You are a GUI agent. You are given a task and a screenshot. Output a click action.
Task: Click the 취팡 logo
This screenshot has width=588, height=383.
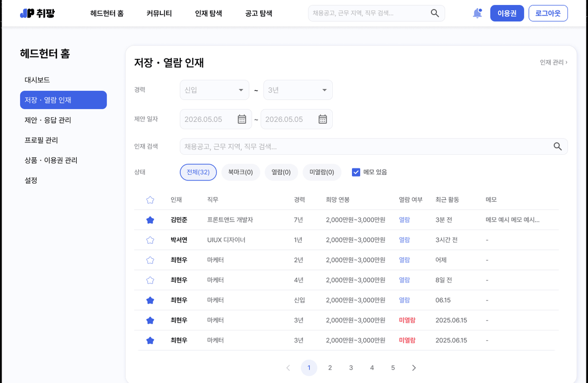tap(37, 13)
